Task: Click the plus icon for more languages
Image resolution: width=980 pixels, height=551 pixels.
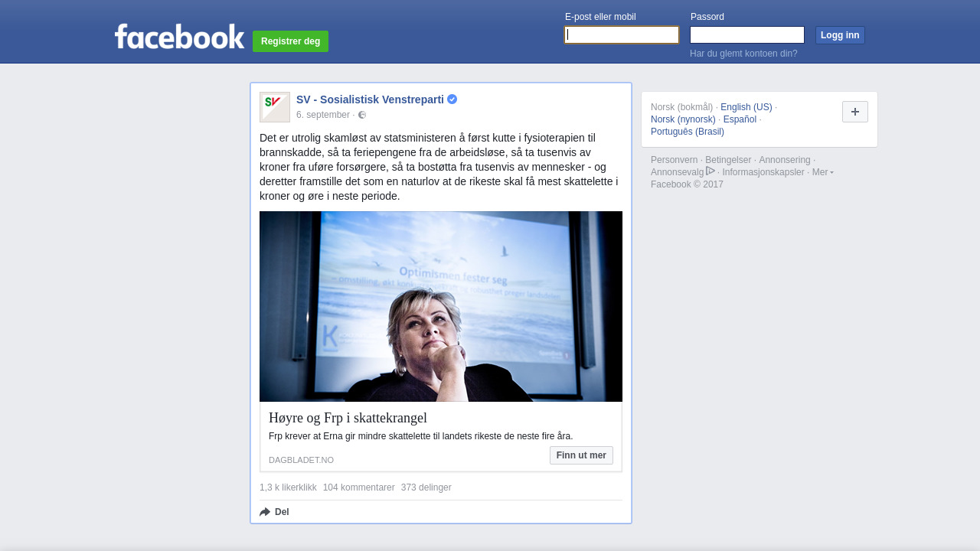Action: pos(855,112)
